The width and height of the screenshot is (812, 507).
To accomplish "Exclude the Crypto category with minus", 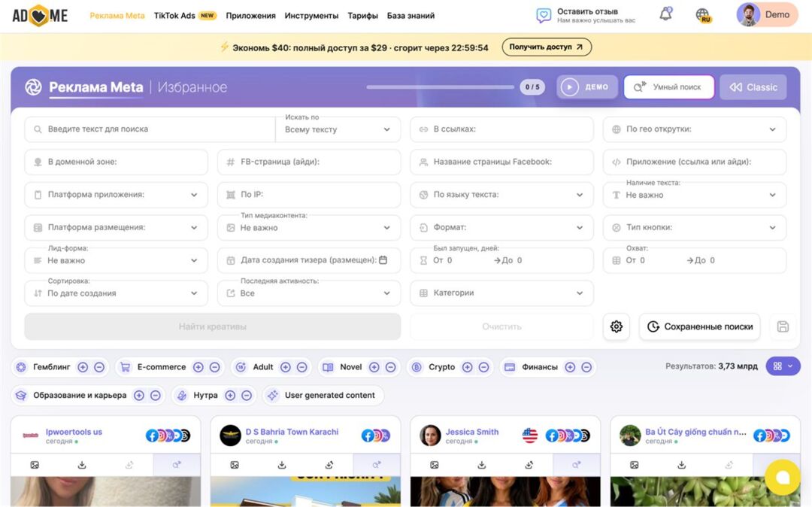I will (x=483, y=367).
